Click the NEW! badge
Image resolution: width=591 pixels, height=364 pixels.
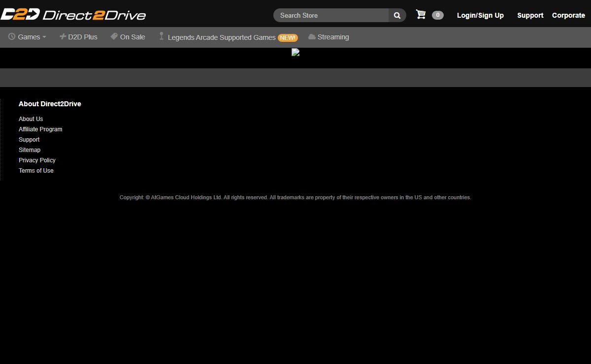click(x=288, y=37)
